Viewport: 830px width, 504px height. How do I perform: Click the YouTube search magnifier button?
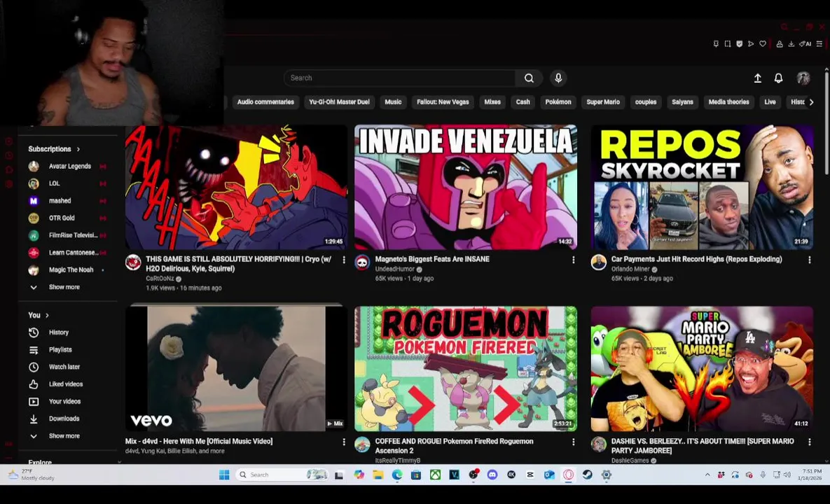(529, 78)
